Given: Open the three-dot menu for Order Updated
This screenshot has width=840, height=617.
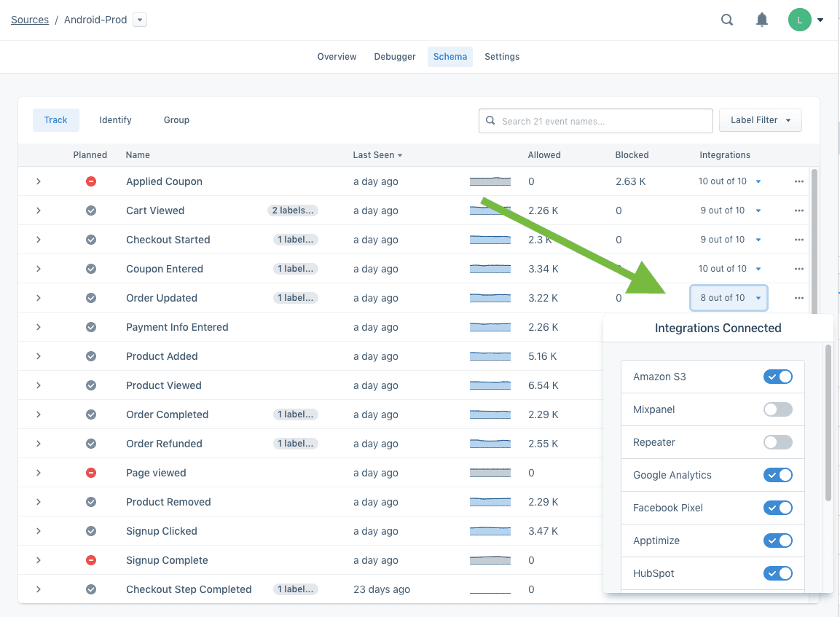Looking at the screenshot, I should [x=798, y=298].
